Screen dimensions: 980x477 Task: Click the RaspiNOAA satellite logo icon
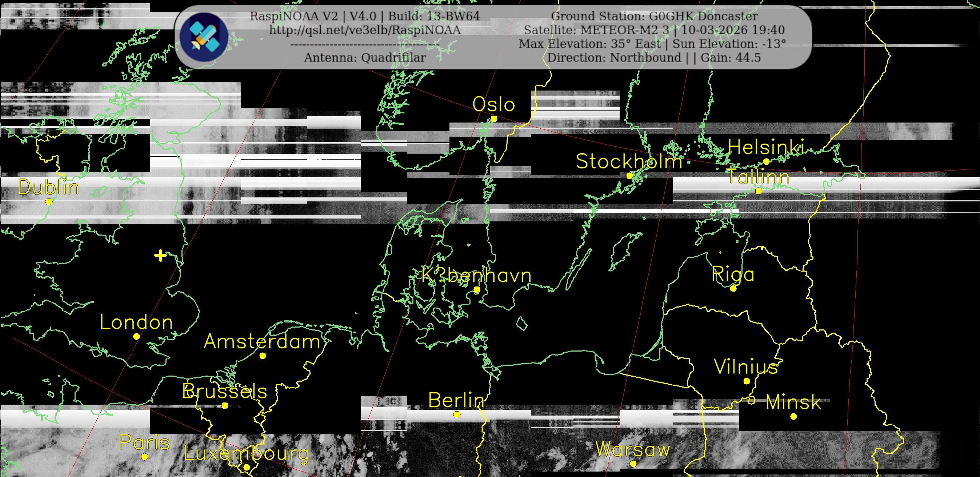204,37
